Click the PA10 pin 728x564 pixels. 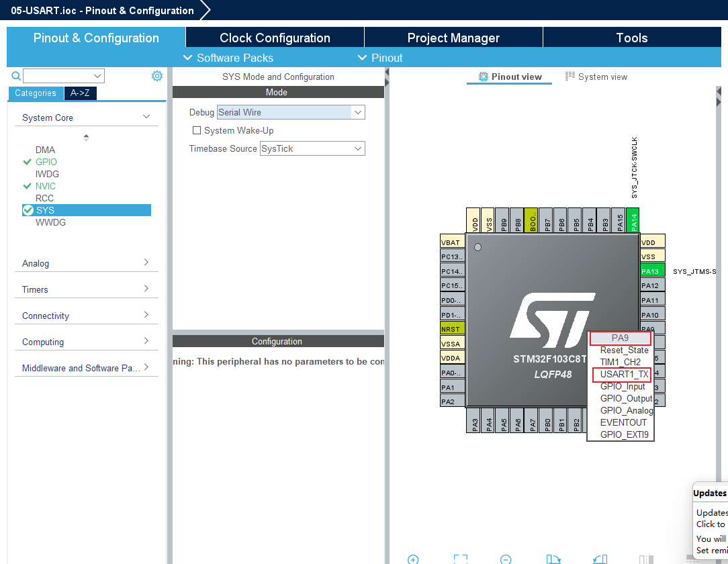pyautogui.click(x=652, y=314)
